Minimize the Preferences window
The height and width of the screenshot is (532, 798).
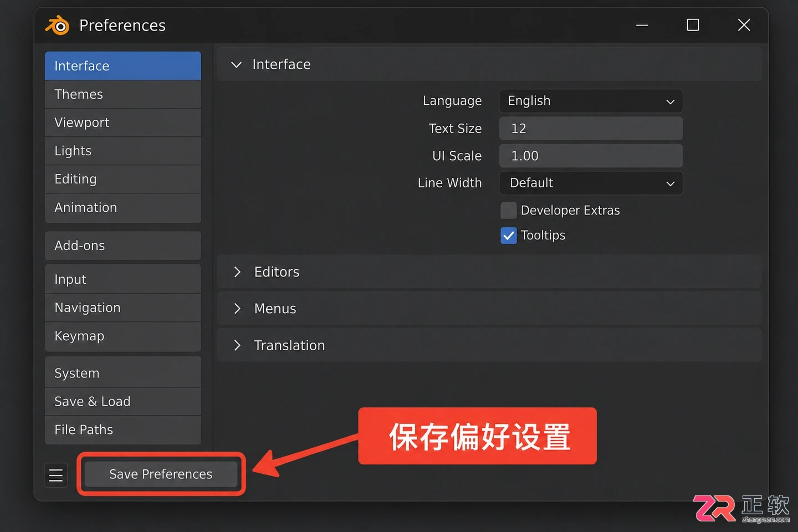pos(642,25)
